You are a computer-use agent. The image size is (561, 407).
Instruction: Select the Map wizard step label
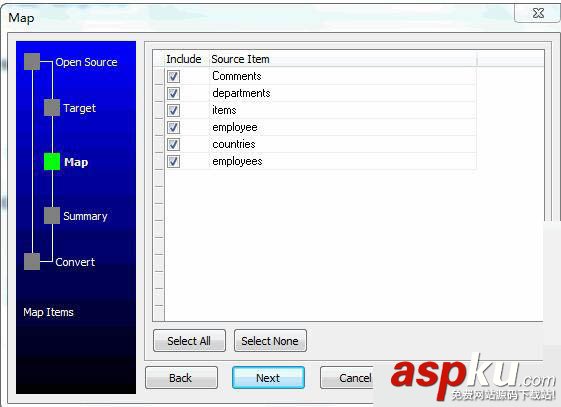(76, 162)
